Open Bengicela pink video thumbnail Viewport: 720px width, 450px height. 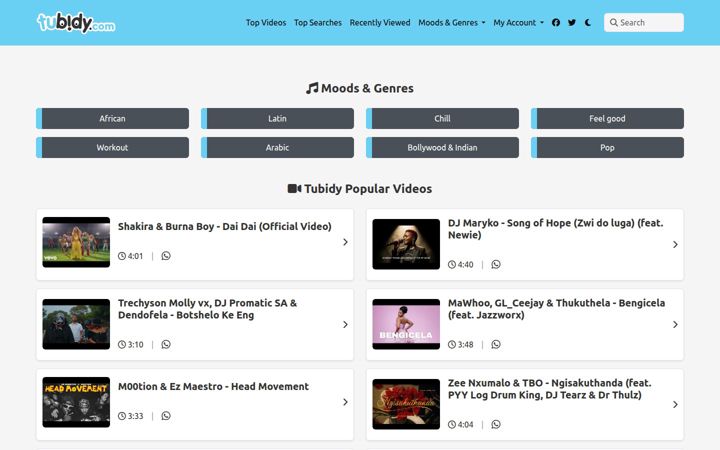406,324
